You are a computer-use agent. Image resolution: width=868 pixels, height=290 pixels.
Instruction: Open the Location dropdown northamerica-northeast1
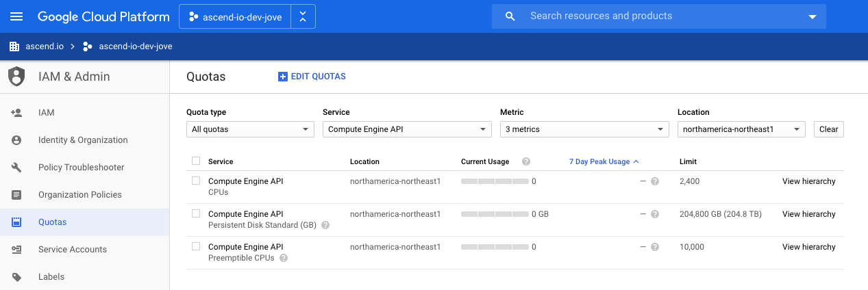(x=741, y=129)
